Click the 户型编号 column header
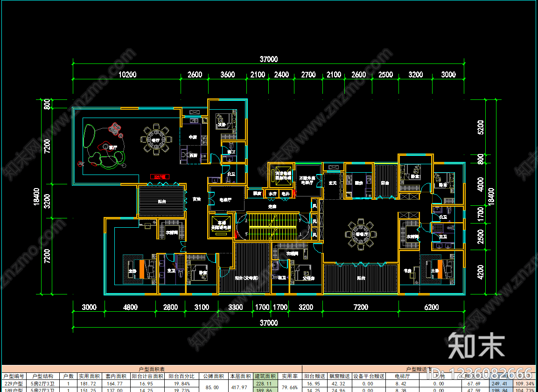The height and width of the screenshot is (392, 538). tap(14, 376)
